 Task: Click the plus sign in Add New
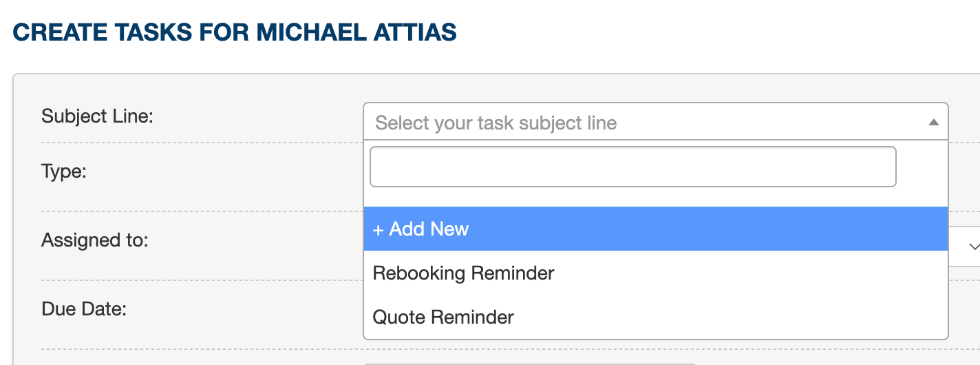[378, 229]
